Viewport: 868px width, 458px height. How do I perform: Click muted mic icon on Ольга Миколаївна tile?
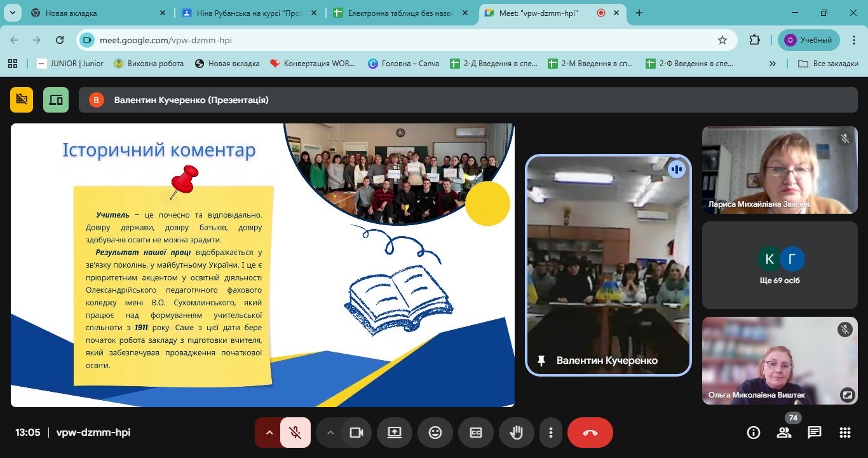845,329
